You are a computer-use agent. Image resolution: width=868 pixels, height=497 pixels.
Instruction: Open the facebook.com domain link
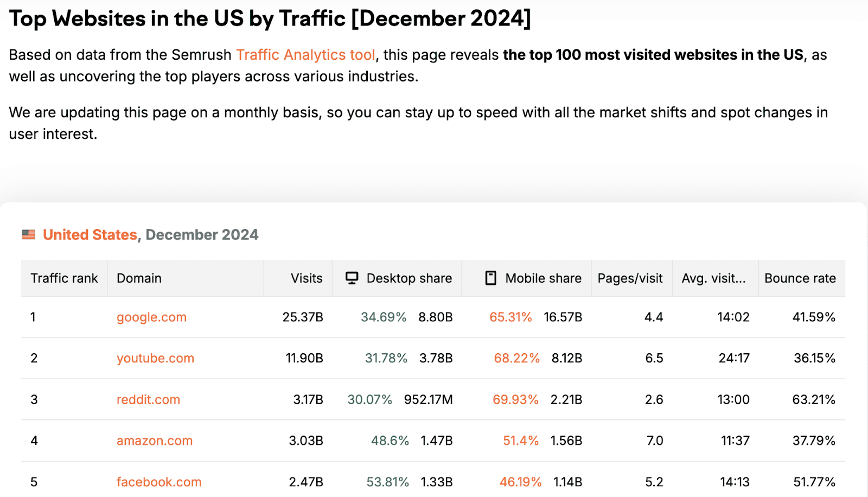pos(159,482)
